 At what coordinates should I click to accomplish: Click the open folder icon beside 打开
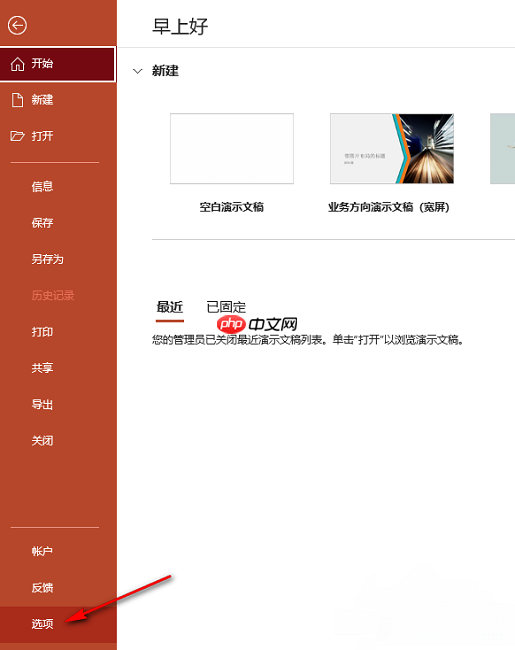click(17, 136)
